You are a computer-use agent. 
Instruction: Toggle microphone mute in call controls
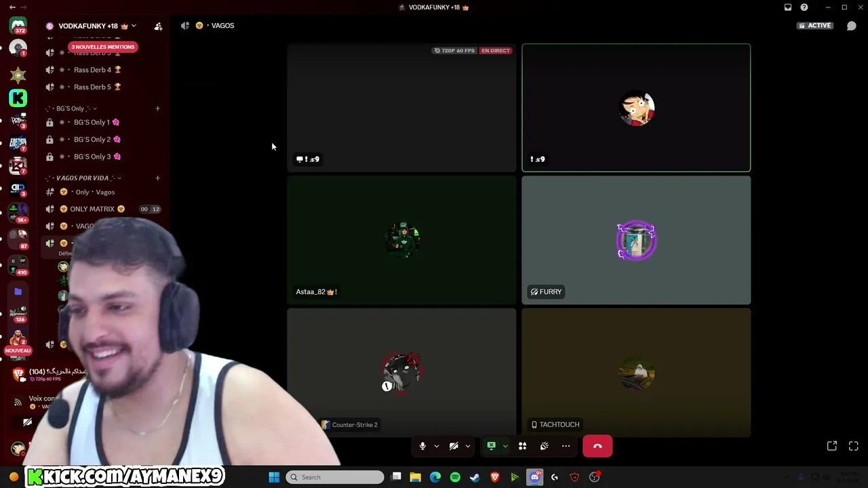pyautogui.click(x=422, y=446)
